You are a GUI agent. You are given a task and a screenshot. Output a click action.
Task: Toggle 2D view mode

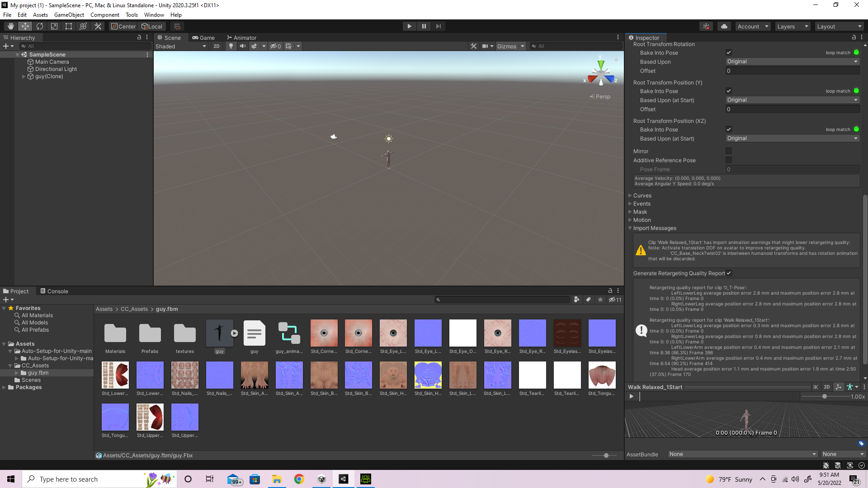(217, 46)
